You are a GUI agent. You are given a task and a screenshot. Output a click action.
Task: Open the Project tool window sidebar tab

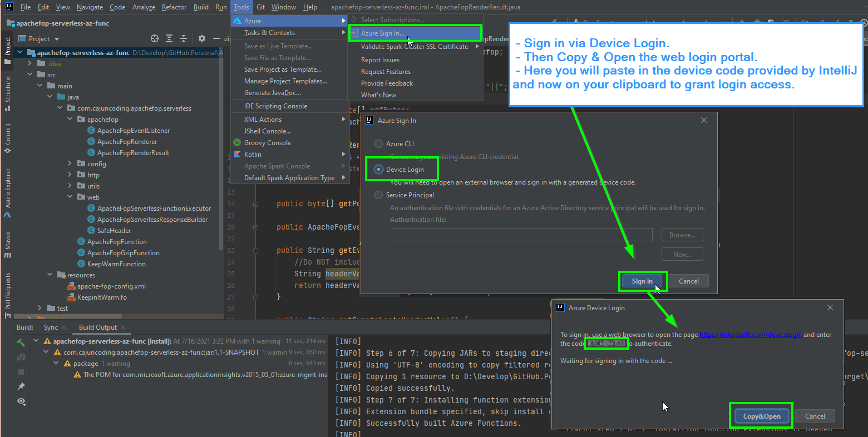8,50
